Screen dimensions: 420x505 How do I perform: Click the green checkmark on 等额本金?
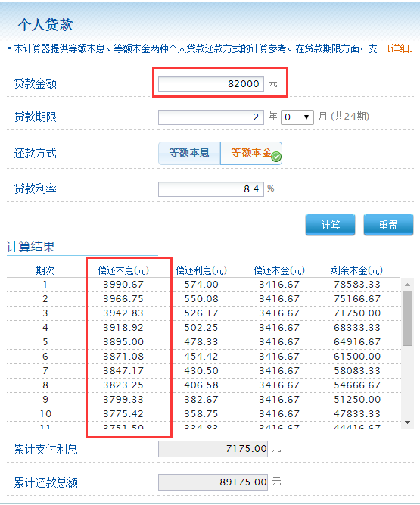tap(276, 157)
